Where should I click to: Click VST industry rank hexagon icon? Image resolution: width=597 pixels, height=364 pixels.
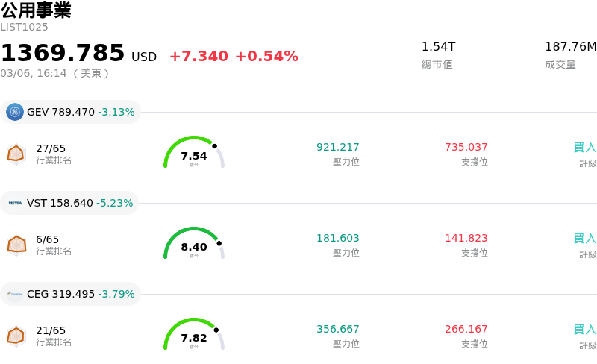pos(16,244)
